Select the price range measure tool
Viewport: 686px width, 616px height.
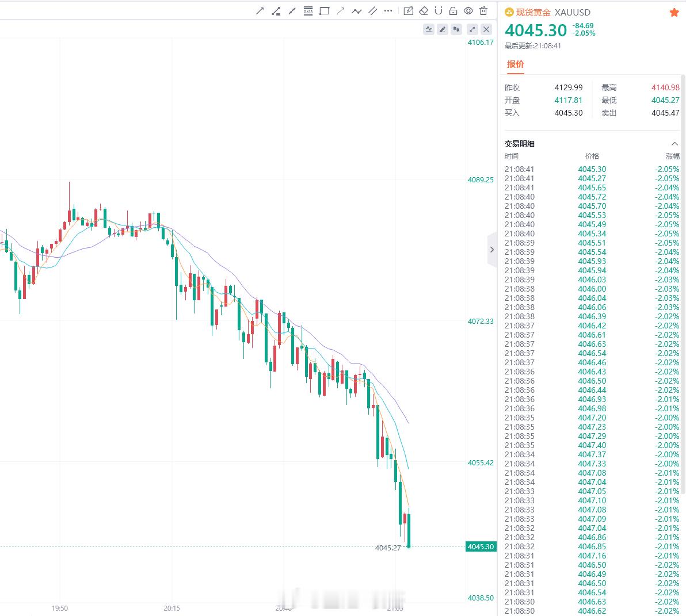coord(276,11)
